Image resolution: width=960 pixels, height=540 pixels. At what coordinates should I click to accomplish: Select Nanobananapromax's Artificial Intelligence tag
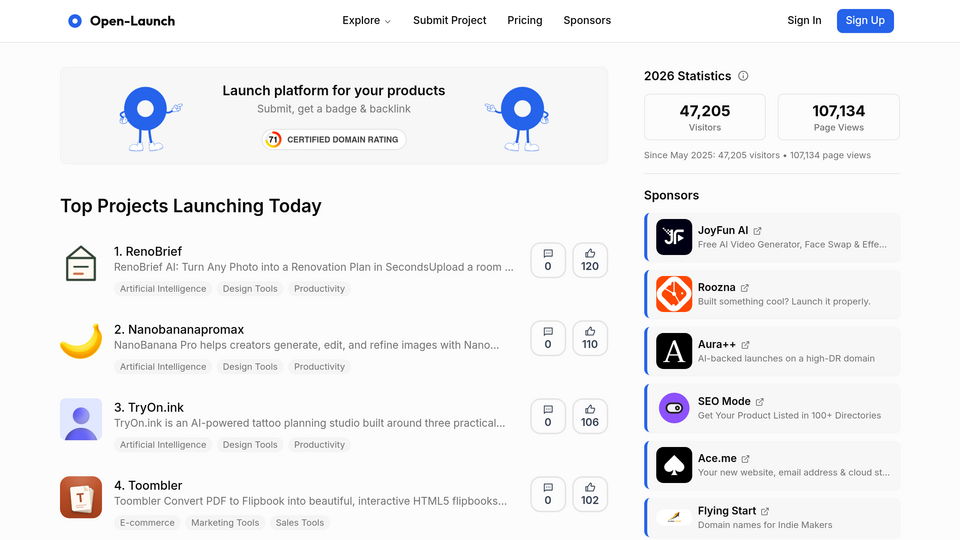(163, 367)
